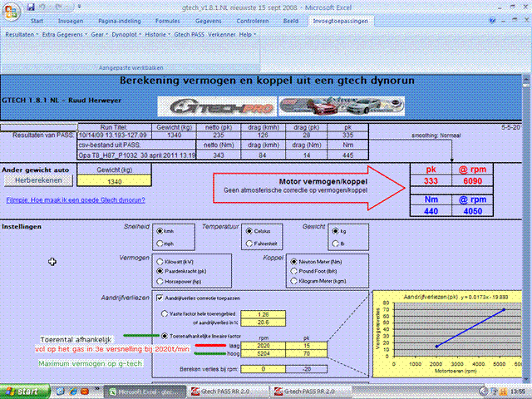
Task: Select the mph speed radio button
Action: 160,244
